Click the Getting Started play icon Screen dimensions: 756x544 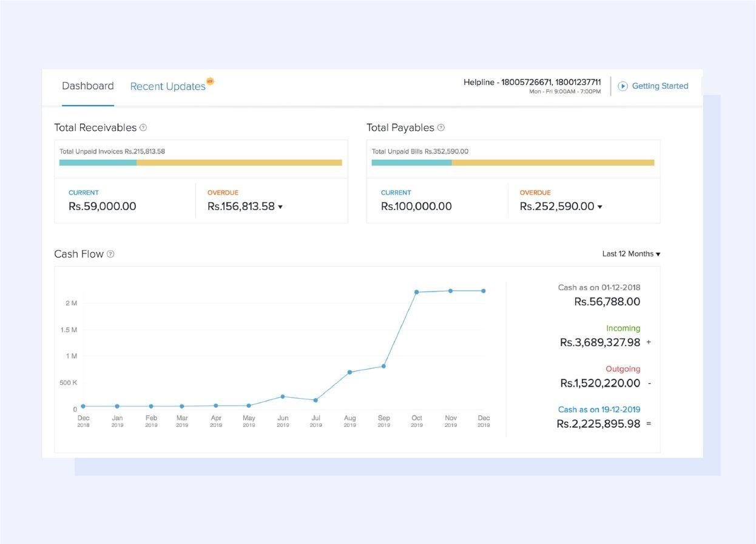(623, 86)
